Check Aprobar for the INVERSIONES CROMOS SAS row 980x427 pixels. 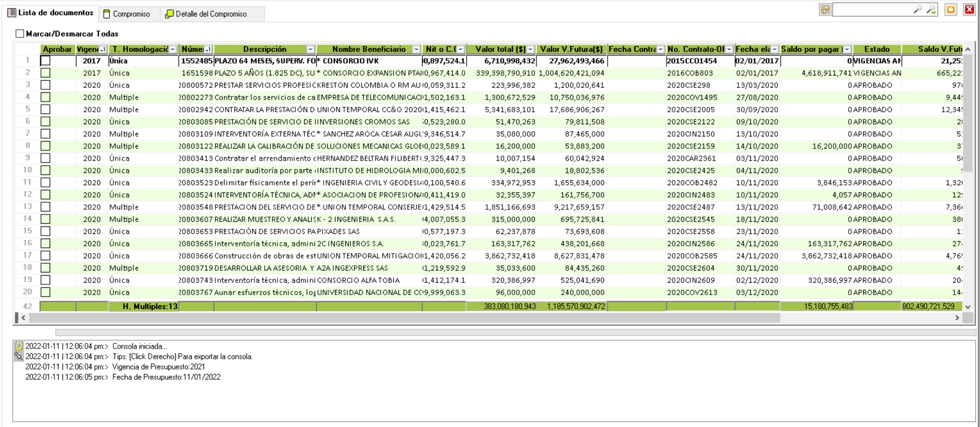click(46, 122)
